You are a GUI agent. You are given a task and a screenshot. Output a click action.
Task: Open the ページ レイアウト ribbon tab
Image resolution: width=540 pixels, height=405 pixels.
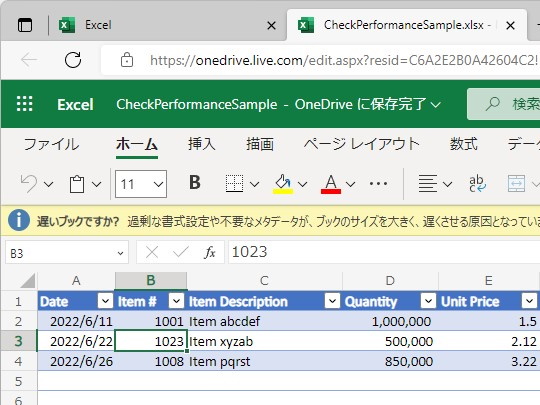point(362,144)
